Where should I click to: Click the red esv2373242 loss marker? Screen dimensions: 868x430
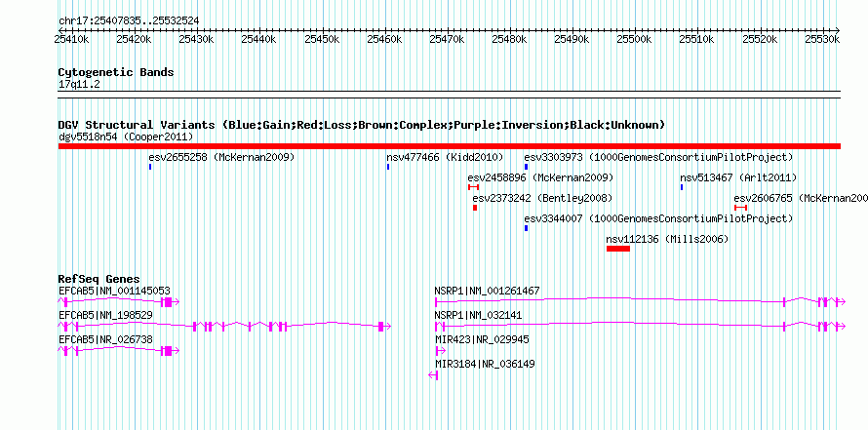(475, 208)
